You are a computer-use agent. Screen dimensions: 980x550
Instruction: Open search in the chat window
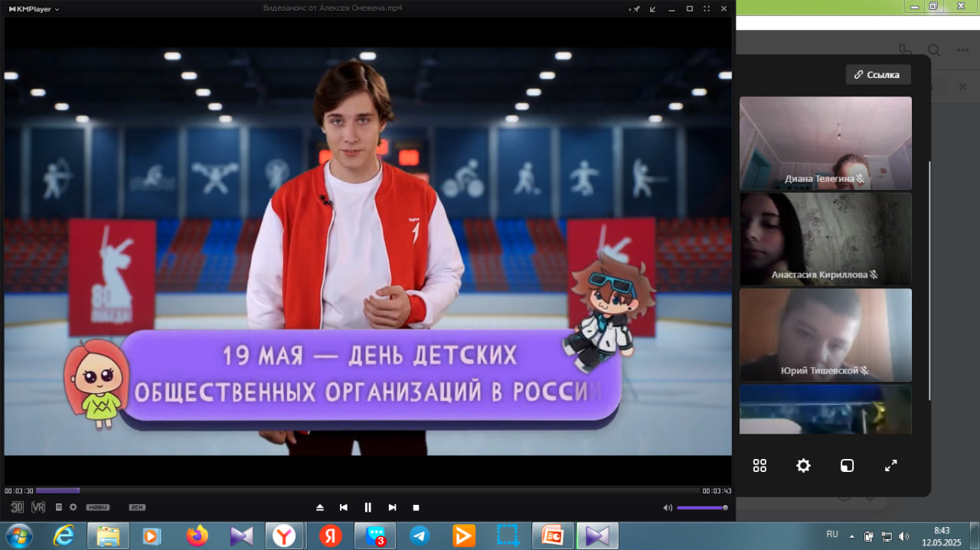click(934, 50)
